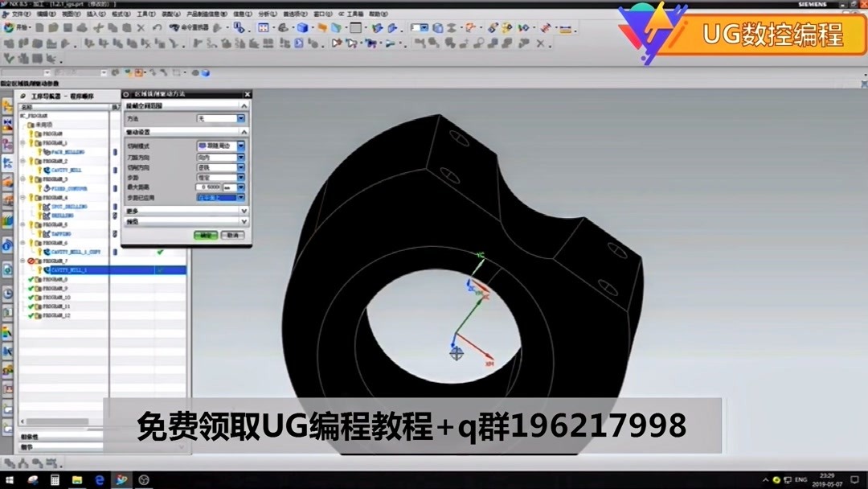Select the red X delete icon in the toolbar
868x489 pixels.
tap(140, 27)
